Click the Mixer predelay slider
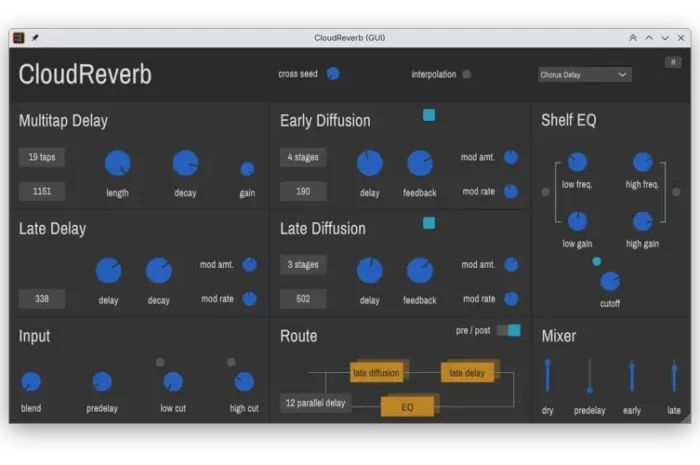700x465 pixels. [590, 376]
